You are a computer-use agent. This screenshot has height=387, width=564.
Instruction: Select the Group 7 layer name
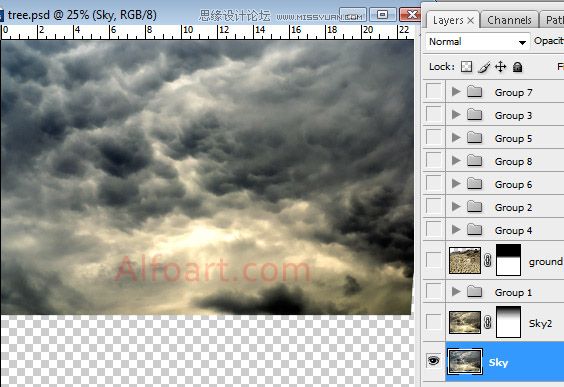point(513,93)
